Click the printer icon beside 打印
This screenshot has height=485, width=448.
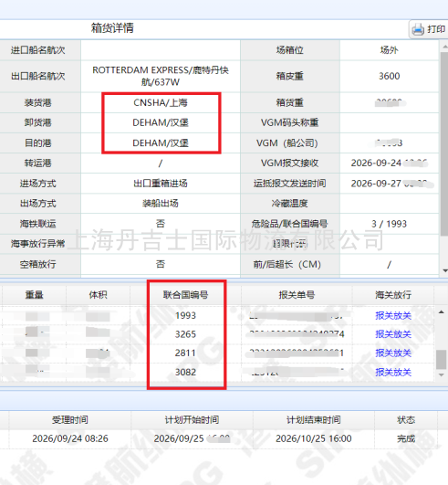[x=418, y=30]
